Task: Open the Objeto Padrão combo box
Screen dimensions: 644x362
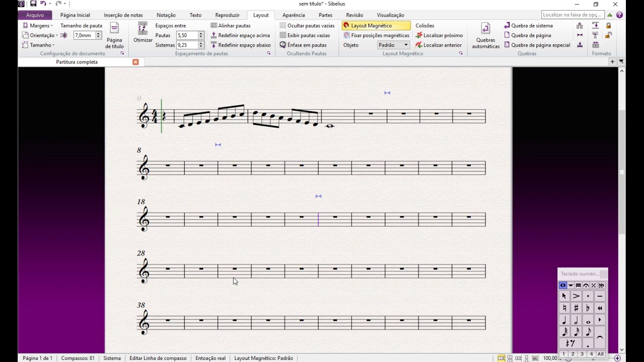Action: (393, 45)
